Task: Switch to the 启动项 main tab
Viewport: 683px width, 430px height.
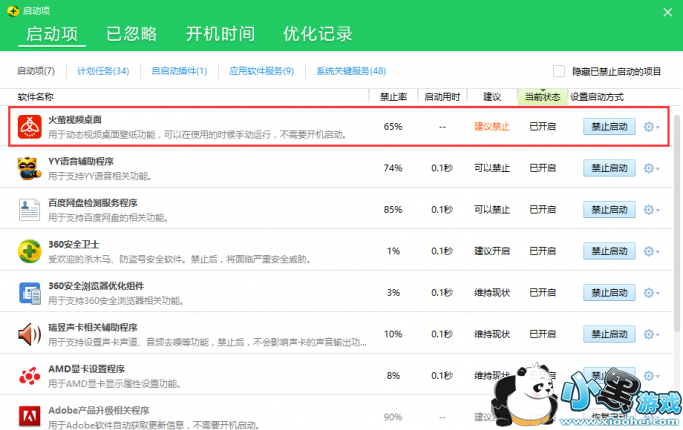Action: pyautogui.click(x=52, y=34)
